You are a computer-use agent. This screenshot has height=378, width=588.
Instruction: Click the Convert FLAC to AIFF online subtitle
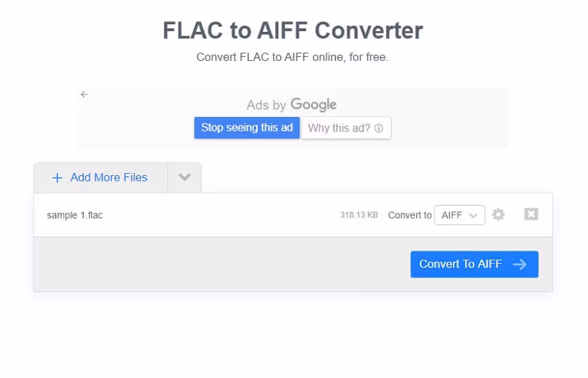[293, 57]
